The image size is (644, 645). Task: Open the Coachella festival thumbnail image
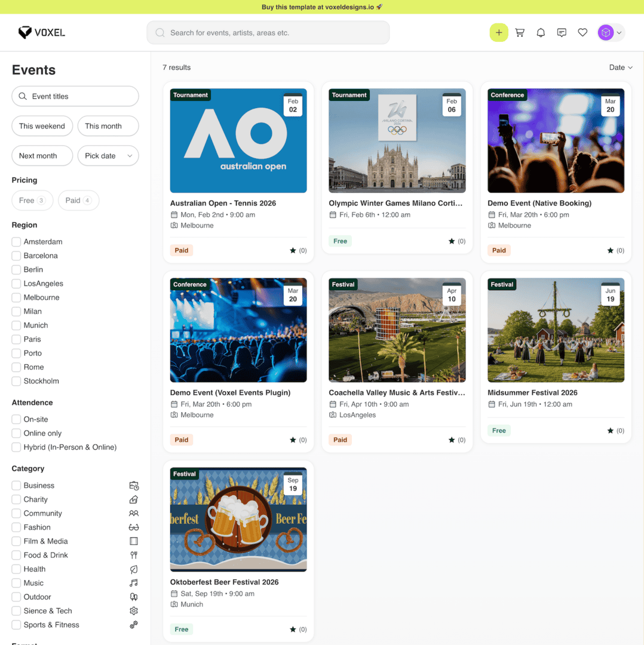click(397, 330)
